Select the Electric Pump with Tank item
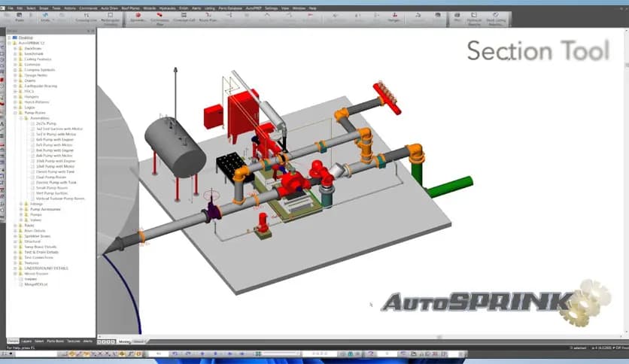The width and height of the screenshot is (629, 364). pos(56,183)
